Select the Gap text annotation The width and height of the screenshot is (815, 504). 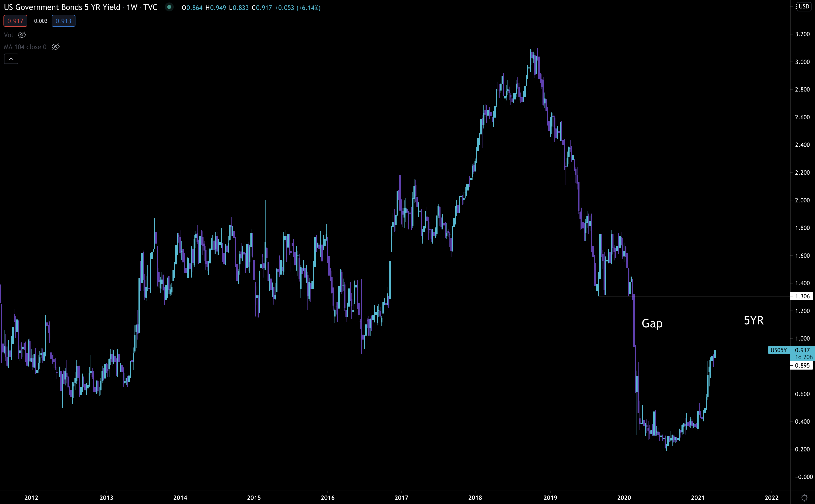pos(652,323)
